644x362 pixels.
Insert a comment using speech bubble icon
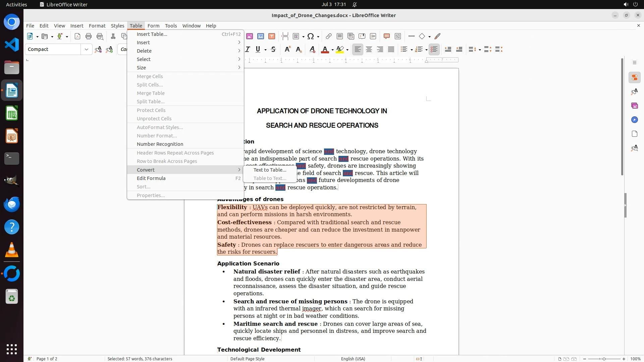[x=386, y=36]
